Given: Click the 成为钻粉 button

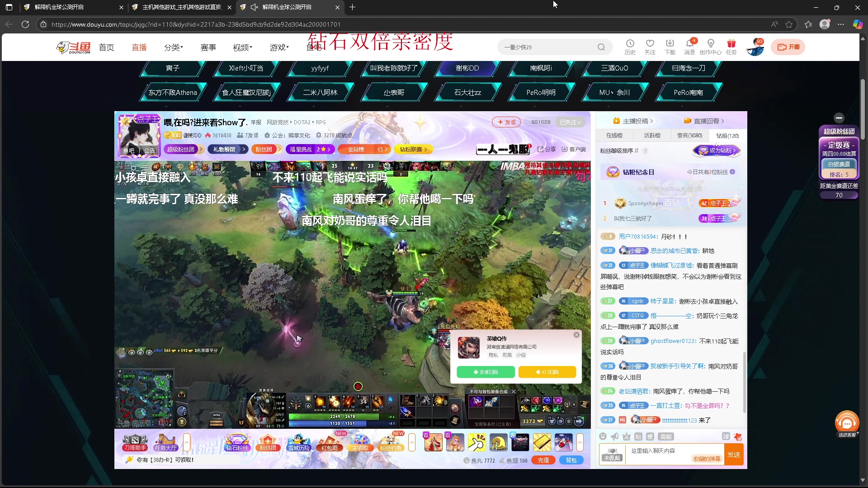Looking at the screenshot, I should click(x=717, y=151).
